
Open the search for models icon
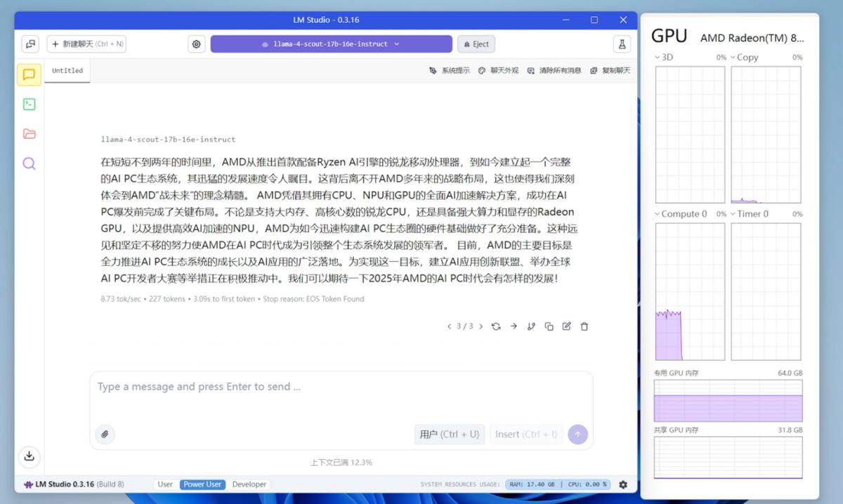click(x=29, y=164)
